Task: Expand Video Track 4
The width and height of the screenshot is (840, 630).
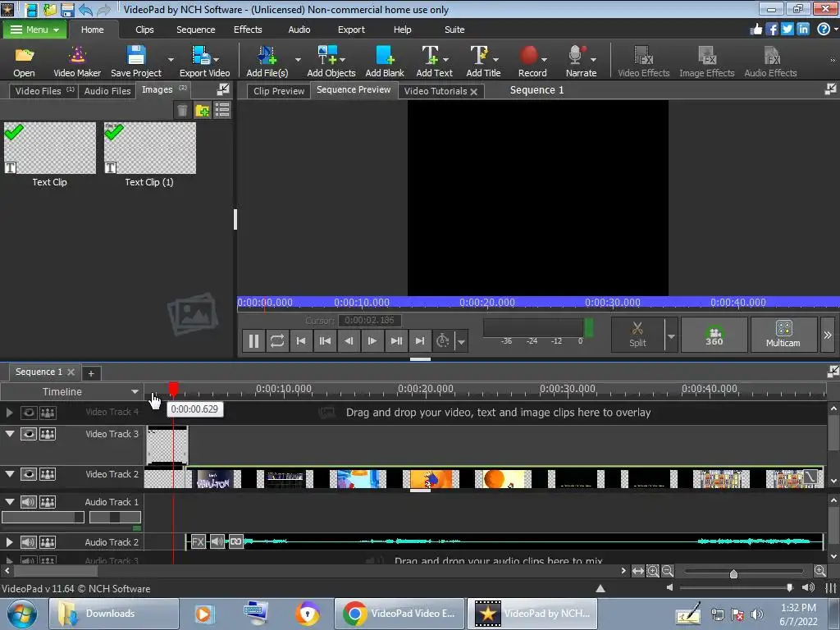Action: (10, 412)
